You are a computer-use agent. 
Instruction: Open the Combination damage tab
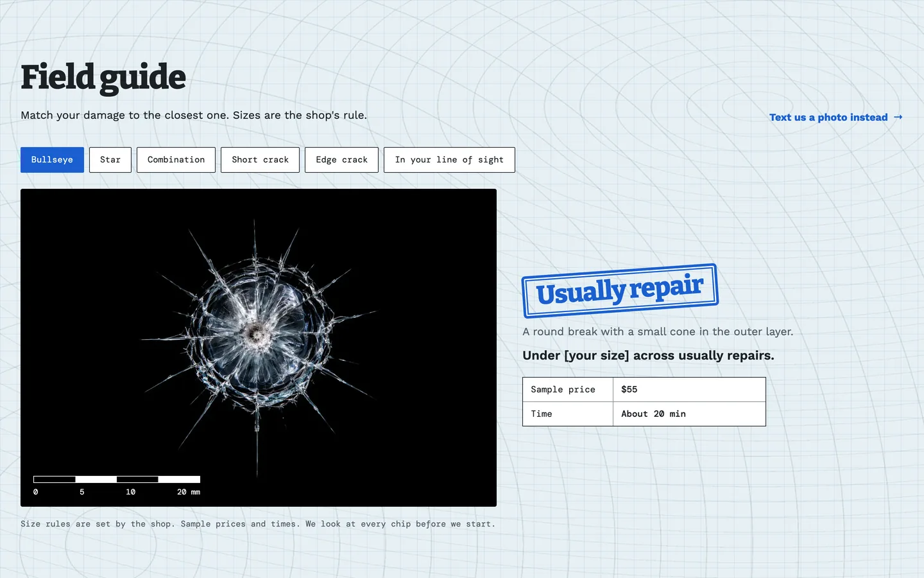[x=176, y=160]
